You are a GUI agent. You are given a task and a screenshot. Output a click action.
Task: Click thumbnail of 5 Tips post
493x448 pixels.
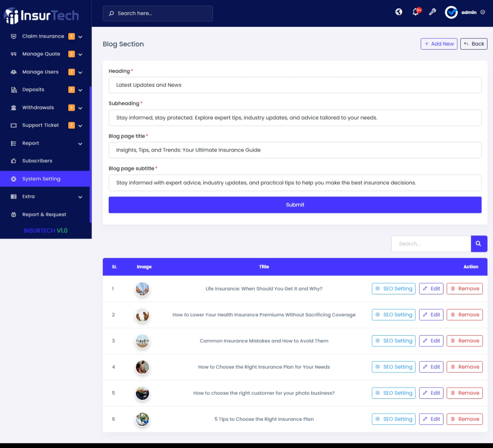coord(142,419)
